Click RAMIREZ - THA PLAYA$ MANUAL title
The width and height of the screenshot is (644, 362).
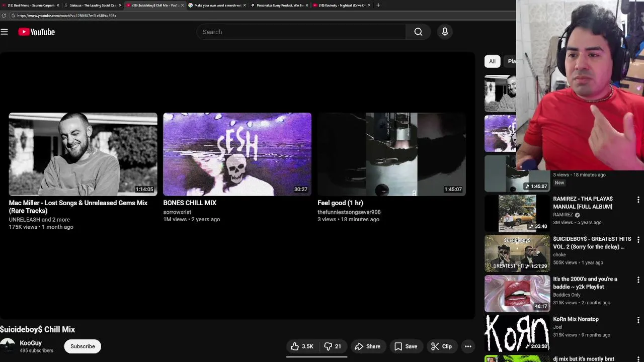pyautogui.click(x=583, y=203)
